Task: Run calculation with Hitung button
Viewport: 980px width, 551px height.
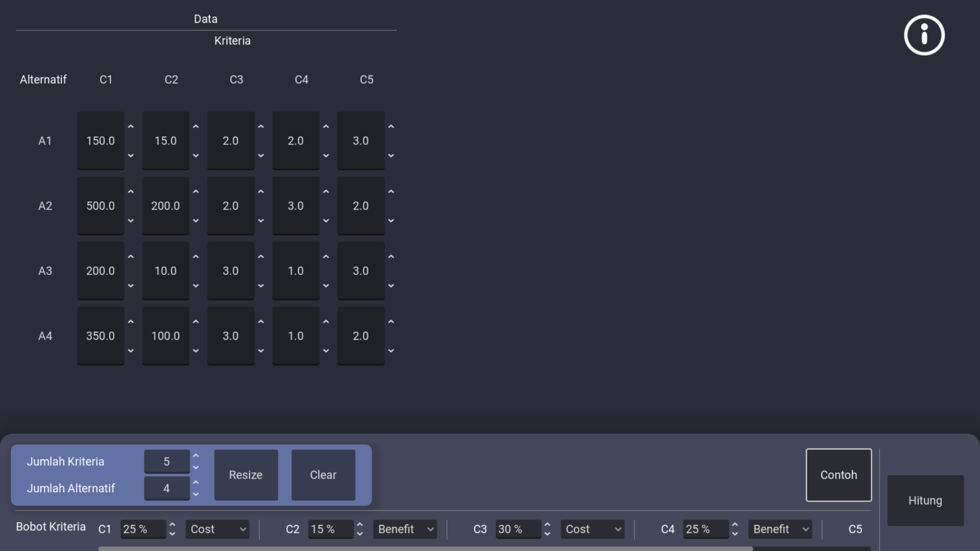Action: click(925, 500)
